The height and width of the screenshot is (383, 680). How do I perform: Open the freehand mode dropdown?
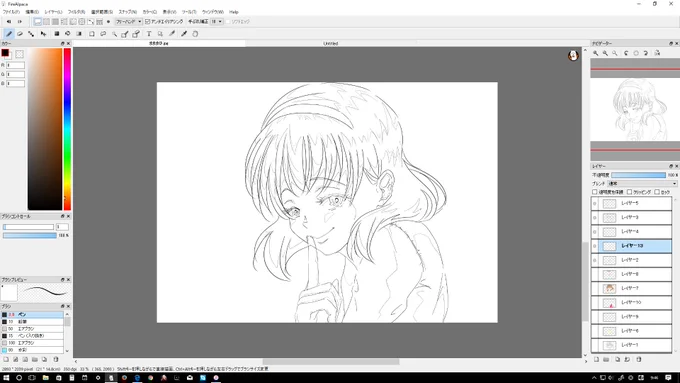pos(129,21)
